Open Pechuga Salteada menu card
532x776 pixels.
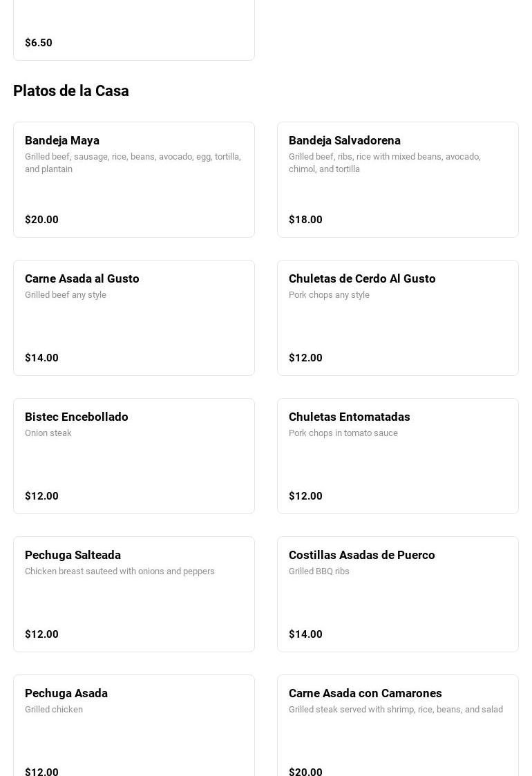(73, 555)
